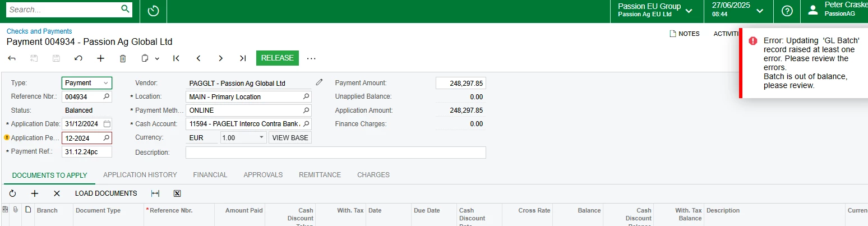The width and height of the screenshot is (868, 226).
Task: Switch to Financial tab
Action: (210, 175)
